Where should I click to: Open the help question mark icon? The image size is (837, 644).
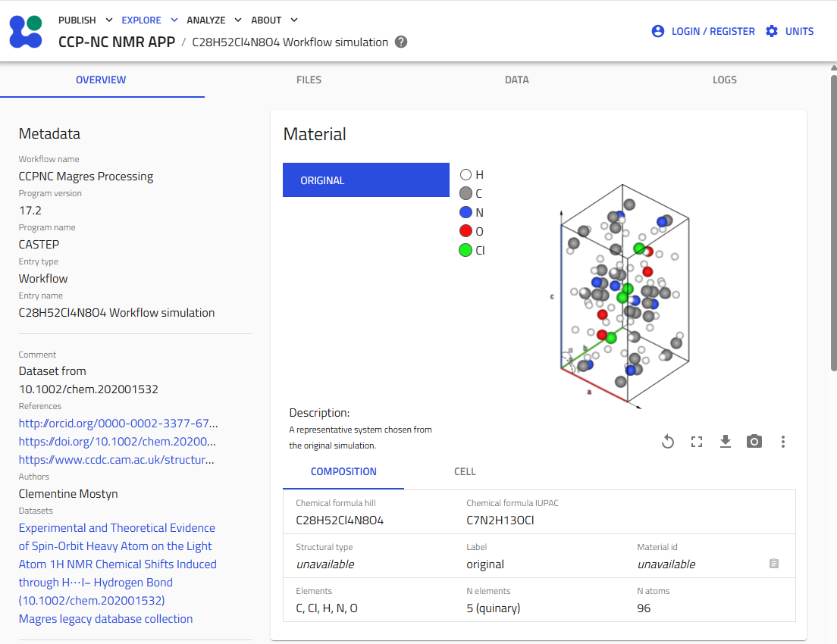pos(401,42)
